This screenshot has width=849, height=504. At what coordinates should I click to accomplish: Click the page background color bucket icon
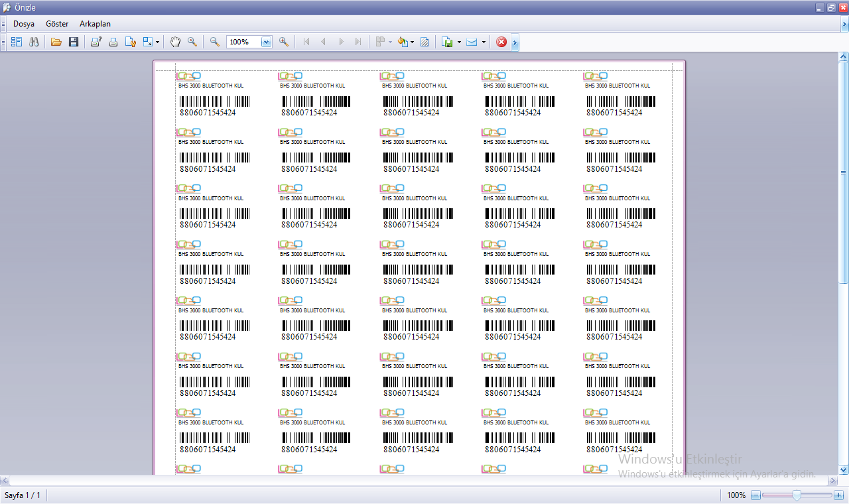click(402, 42)
